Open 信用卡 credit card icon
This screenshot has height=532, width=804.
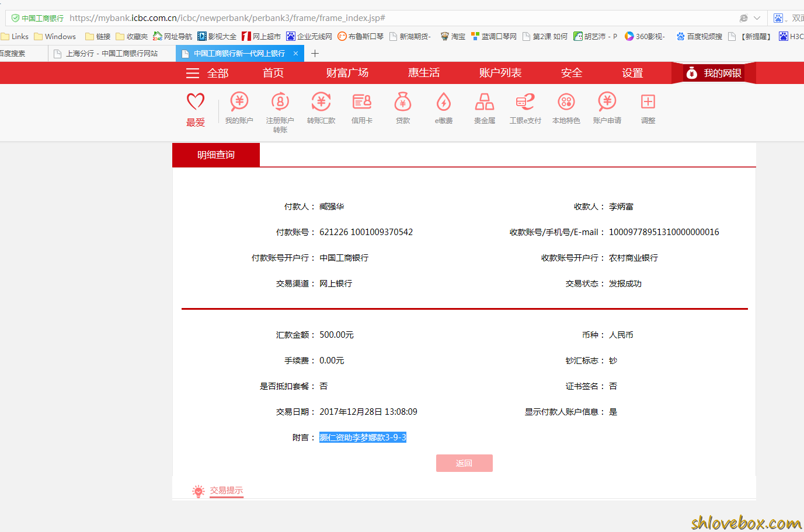click(x=362, y=101)
